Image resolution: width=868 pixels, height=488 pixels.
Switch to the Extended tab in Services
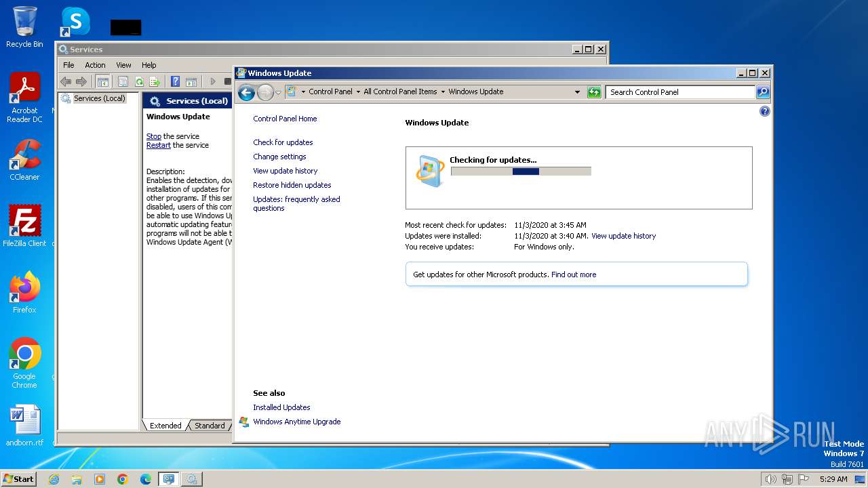pos(165,426)
